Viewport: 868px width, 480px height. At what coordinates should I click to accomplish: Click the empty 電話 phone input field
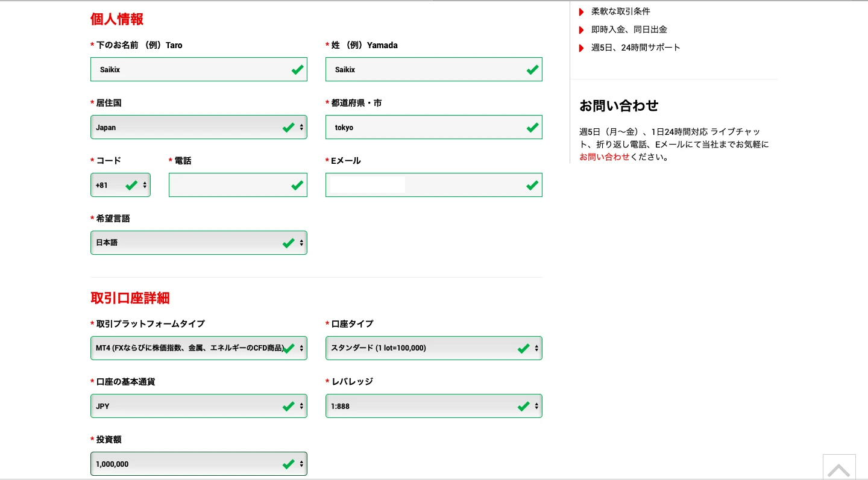(229, 185)
